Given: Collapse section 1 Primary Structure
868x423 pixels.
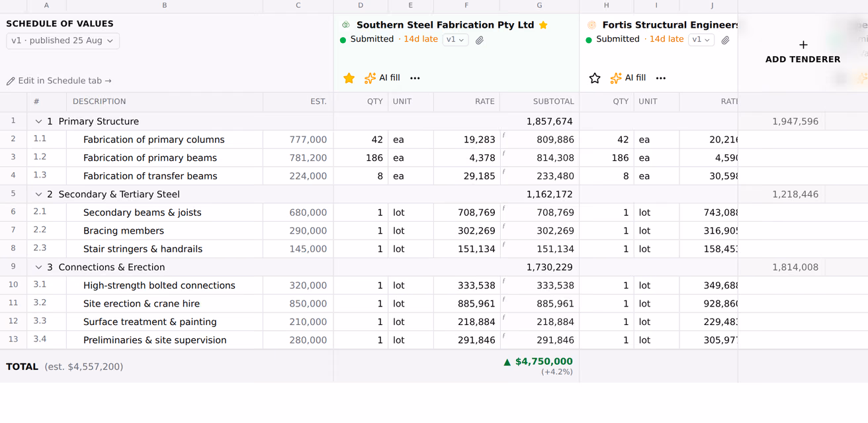Looking at the screenshot, I should coord(38,122).
